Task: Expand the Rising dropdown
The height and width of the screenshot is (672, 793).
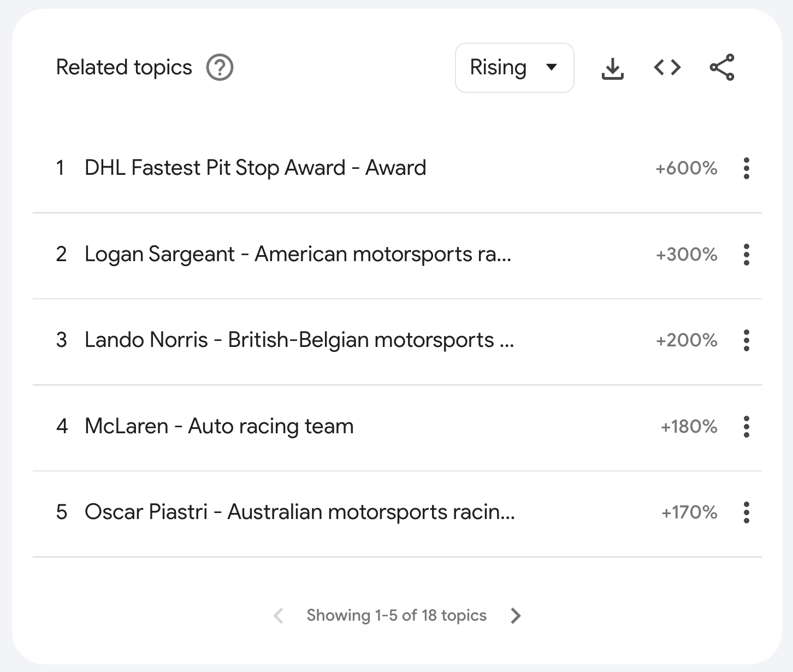Action: (514, 68)
